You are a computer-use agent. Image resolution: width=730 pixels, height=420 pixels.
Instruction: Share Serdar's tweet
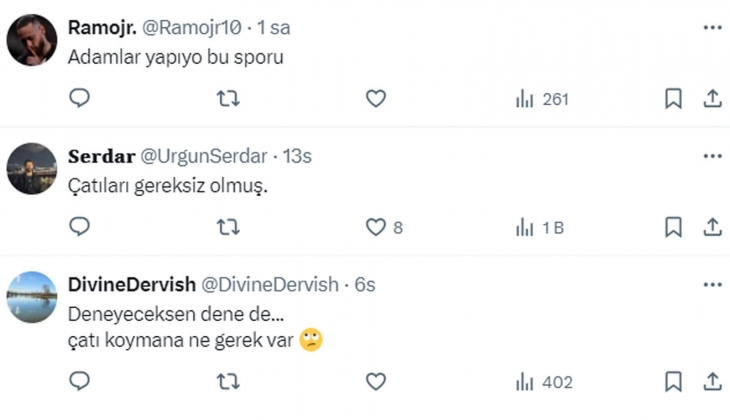point(712,227)
